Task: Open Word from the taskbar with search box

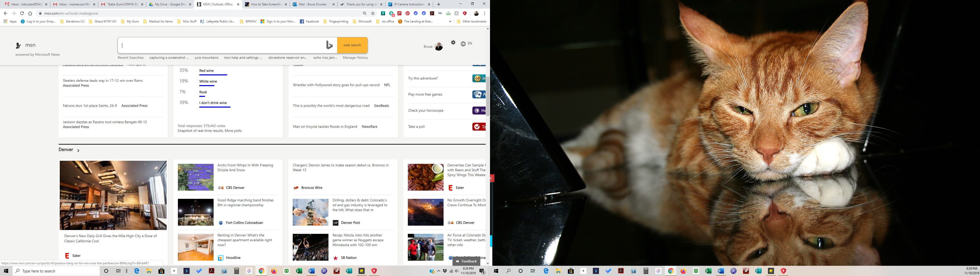Action: [x=312, y=271]
